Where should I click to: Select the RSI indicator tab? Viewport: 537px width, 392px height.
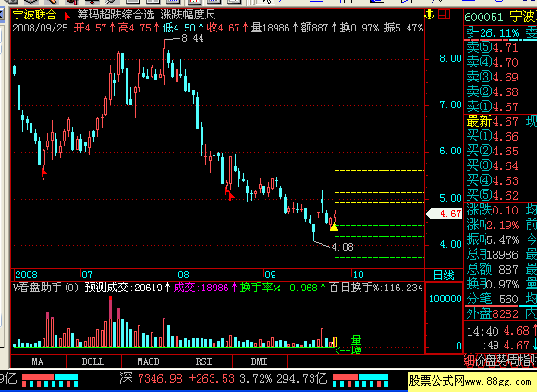(204, 361)
